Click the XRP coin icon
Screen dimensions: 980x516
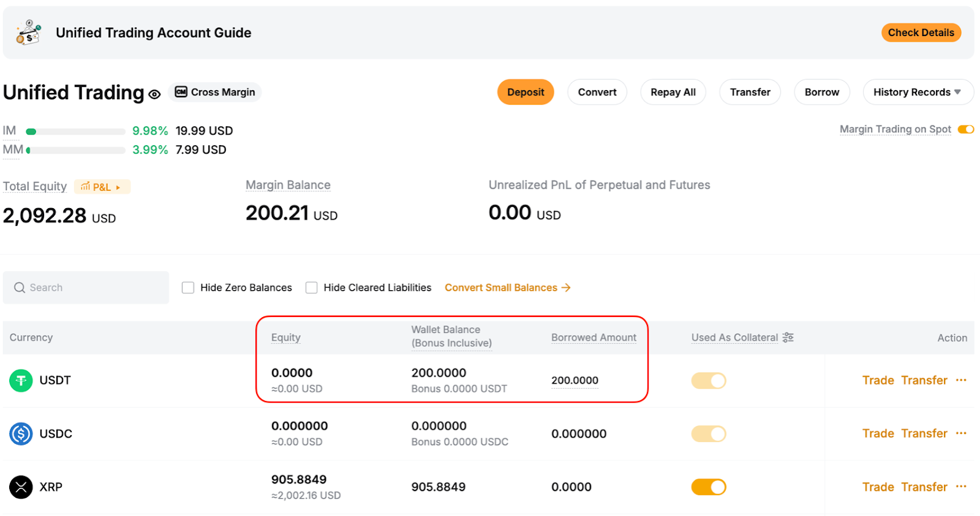click(21, 487)
